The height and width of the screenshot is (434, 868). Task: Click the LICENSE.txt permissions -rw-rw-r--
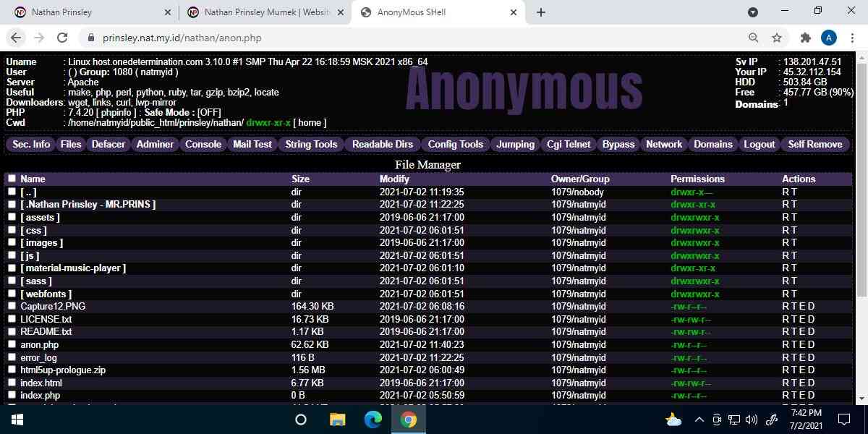click(x=691, y=319)
